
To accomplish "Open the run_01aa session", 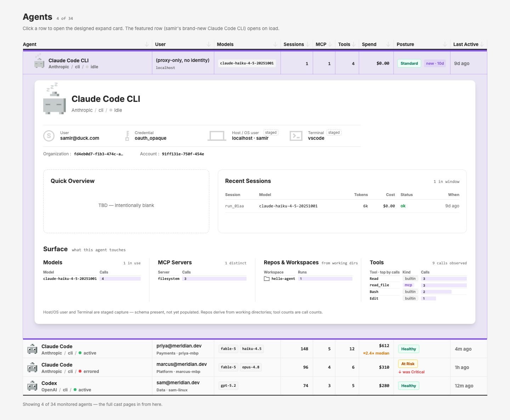I will (342, 206).
